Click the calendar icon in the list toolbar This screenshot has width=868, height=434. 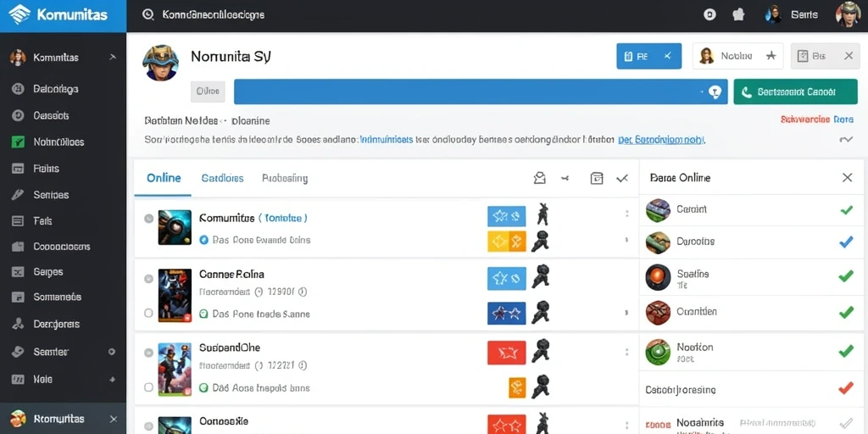596,178
